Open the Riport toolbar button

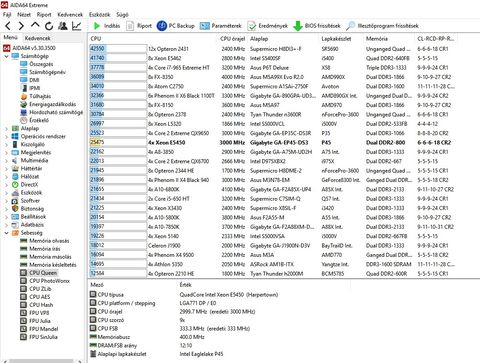(139, 26)
